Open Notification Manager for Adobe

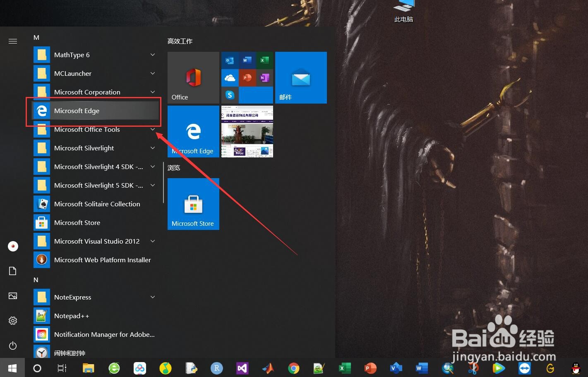coord(96,334)
